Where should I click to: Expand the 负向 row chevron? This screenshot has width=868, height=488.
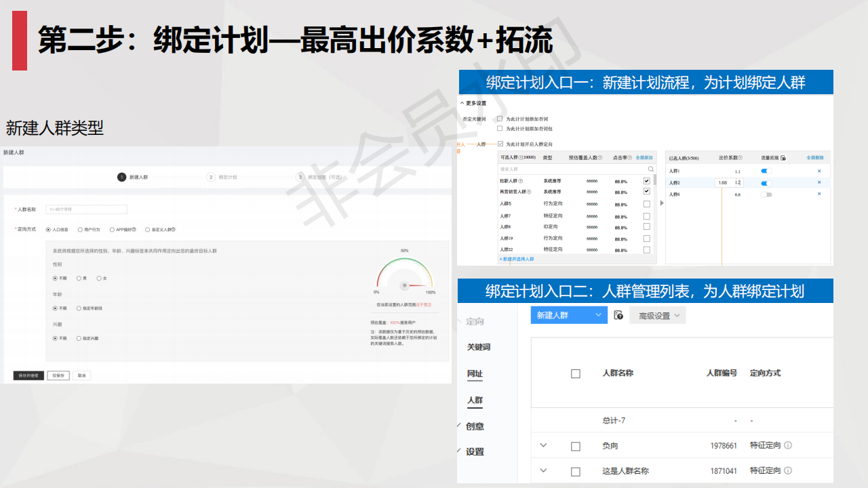tap(543, 445)
